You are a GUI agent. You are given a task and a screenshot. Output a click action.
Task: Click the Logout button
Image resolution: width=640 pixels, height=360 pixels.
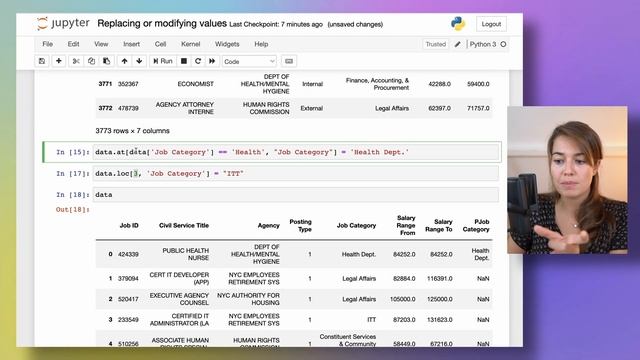tap(491, 24)
